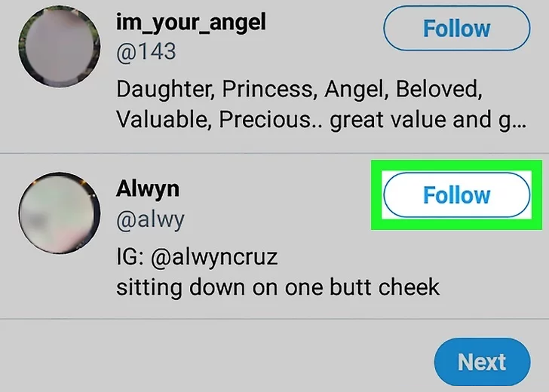
Task: Tap blank space below Alwyn's avatar
Action: click(x=59, y=285)
